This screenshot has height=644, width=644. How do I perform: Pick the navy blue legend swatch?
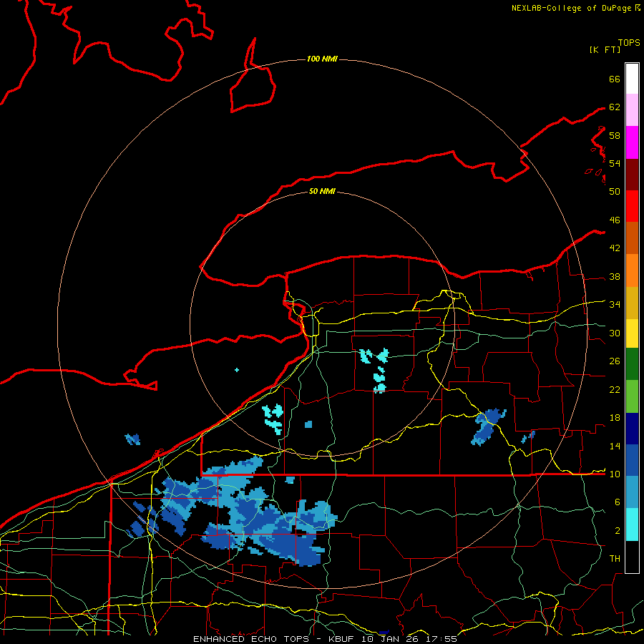click(x=632, y=429)
